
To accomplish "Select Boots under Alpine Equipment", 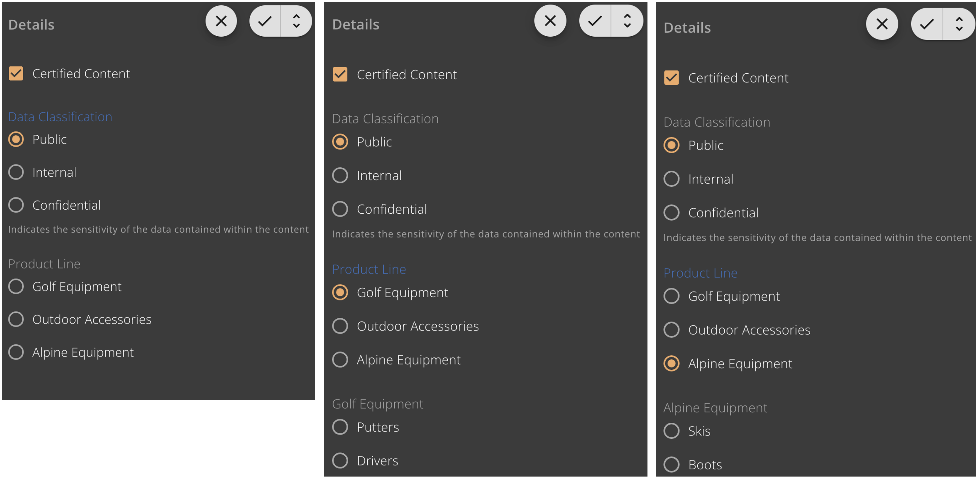I will (671, 465).
